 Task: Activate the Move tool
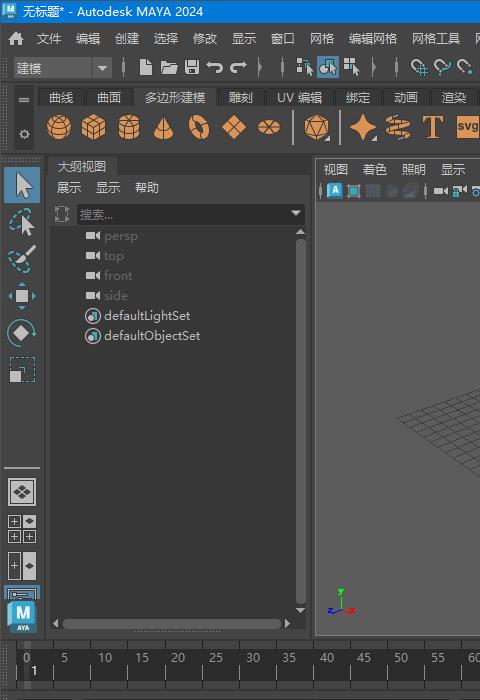tap(22, 296)
